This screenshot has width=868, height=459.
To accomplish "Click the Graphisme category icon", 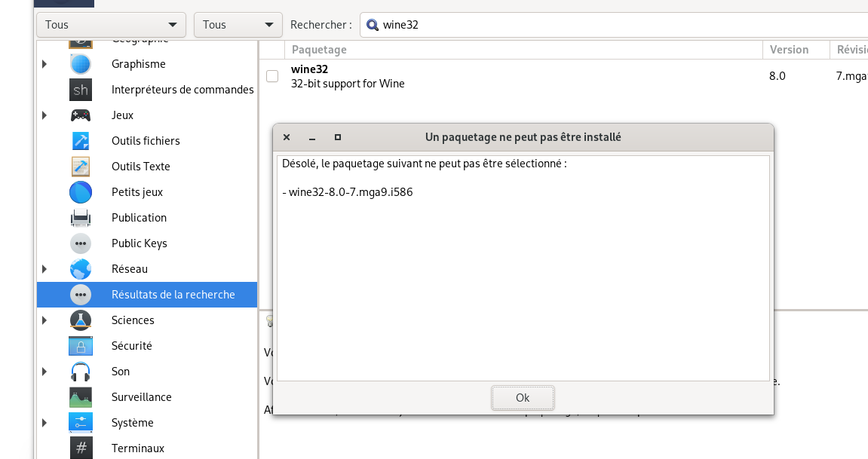I will coord(80,64).
